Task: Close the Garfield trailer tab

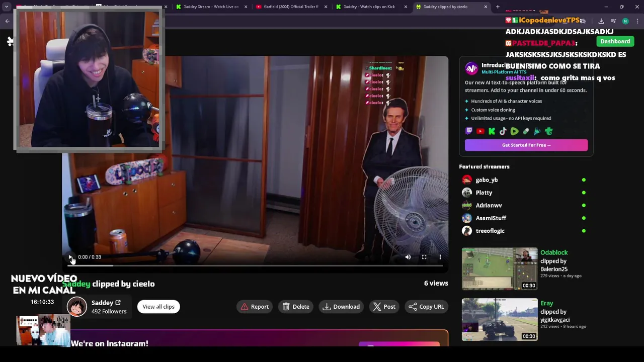Action: 326,7
